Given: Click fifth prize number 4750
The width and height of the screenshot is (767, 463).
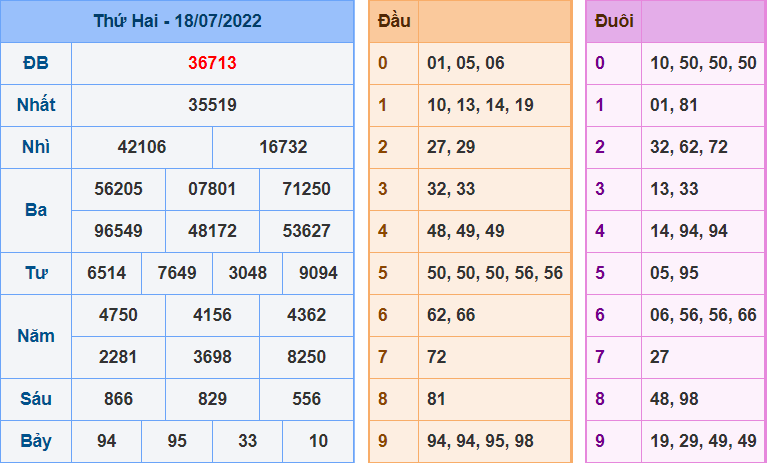Looking at the screenshot, I should 118,315.
